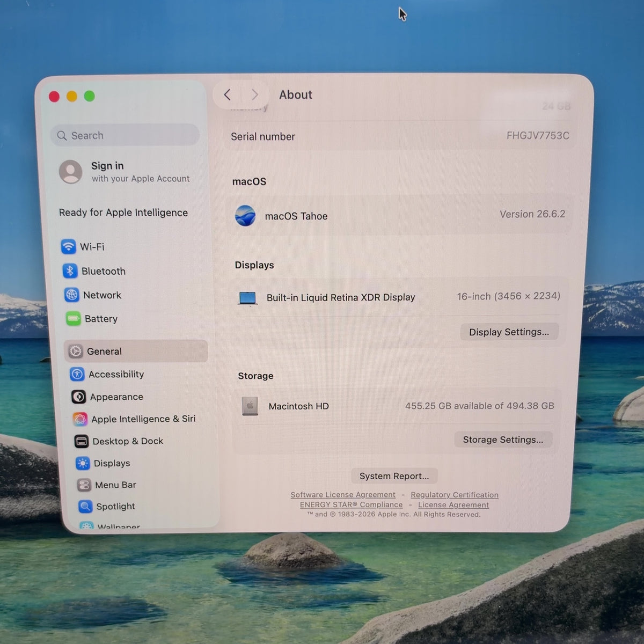Go forward with the right chevron
Image resolution: width=644 pixels, height=644 pixels.
tap(254, 95)
